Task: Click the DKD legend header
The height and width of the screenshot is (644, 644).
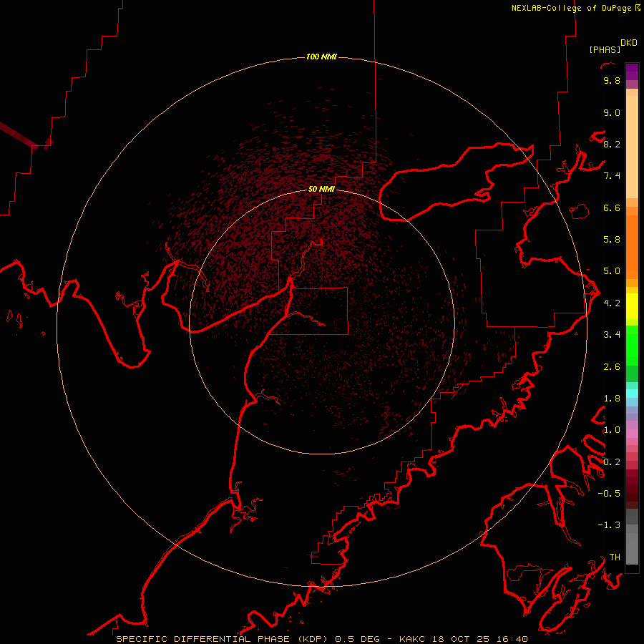Action: tap(629, 43)
